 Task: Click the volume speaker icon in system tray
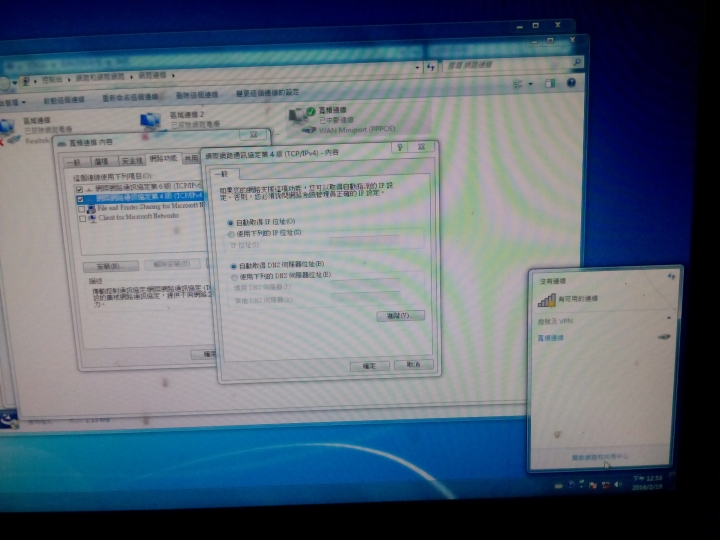618,485
